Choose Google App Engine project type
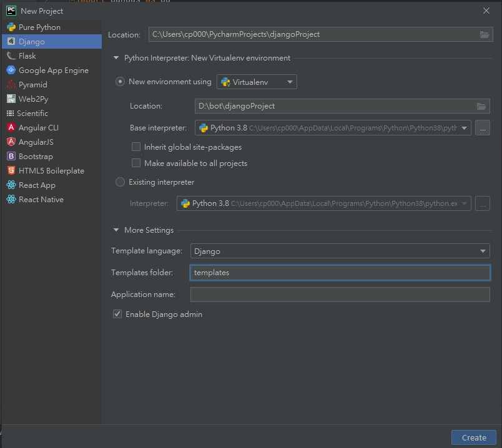The width and height of the screenshot is (502, 448). (x=52, y=70)
